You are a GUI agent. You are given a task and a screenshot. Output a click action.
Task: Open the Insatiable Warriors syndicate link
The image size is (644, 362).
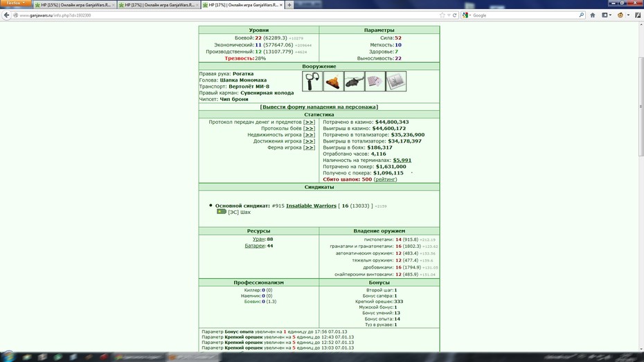[312, 206]
